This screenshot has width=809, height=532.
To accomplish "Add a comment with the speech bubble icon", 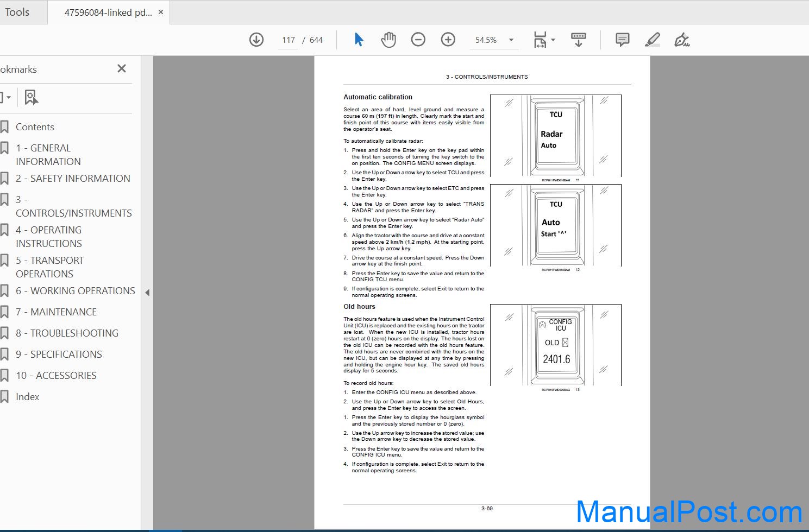I will [623, 40].
